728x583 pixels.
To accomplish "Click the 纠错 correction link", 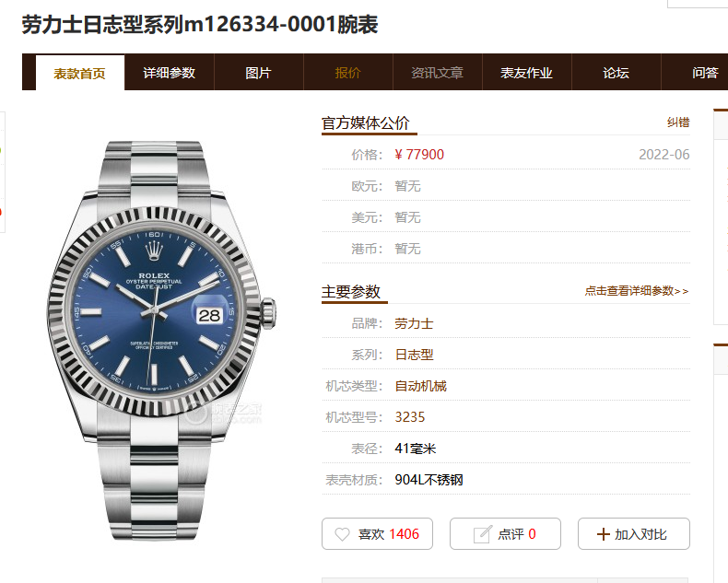I will 678,122.
